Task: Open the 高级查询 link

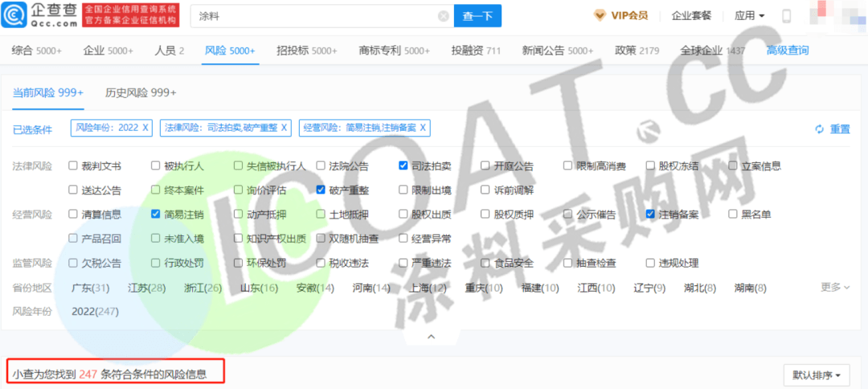Action: [x=788, y=51]
